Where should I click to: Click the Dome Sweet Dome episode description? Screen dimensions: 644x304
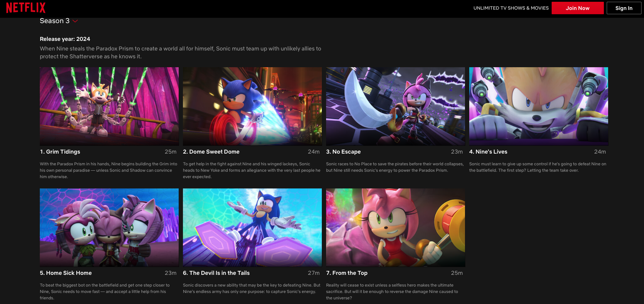pos(251,170)
